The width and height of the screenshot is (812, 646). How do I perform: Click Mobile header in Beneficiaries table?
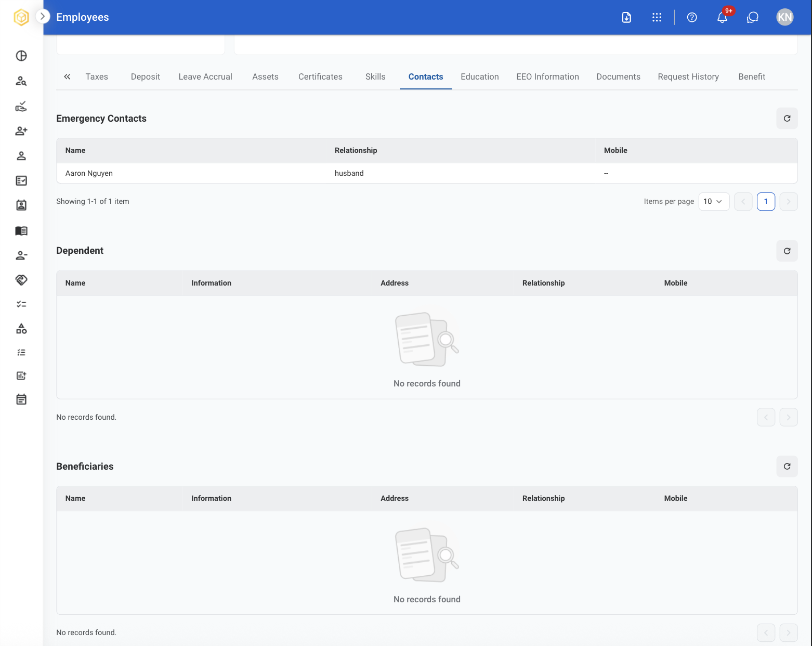[676, 498]
